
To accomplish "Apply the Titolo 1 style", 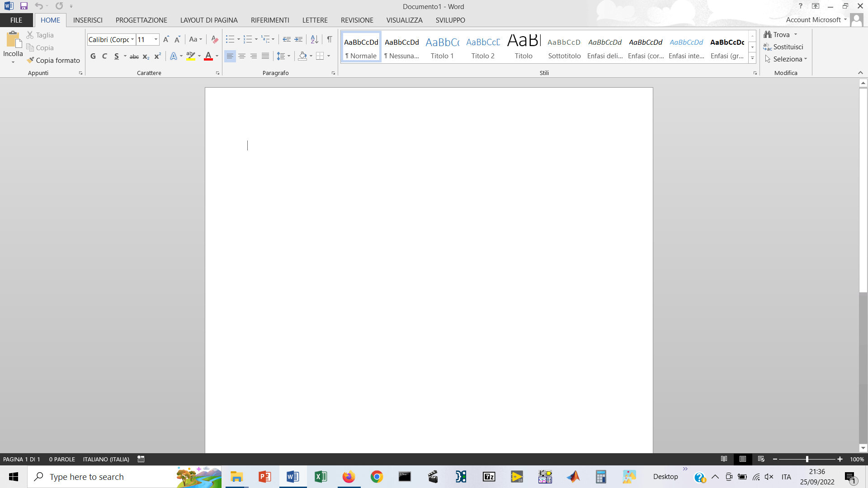I will [x=442, y=47].
